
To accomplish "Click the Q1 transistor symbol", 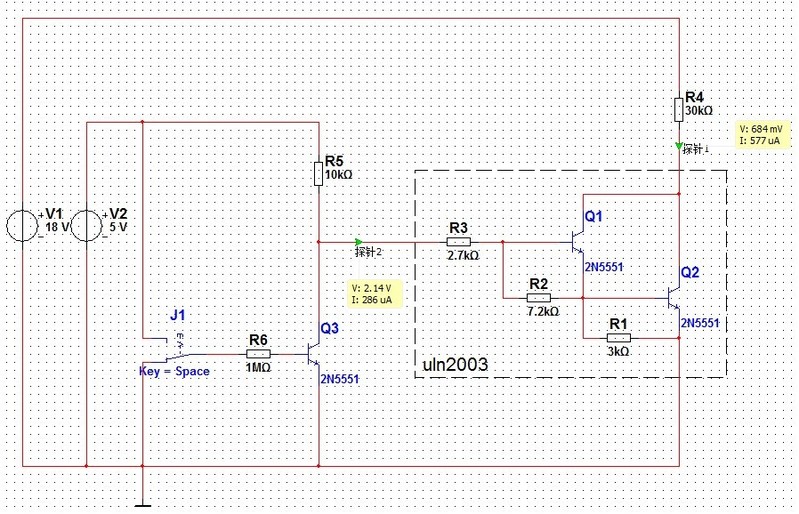I will coord(576,241).
